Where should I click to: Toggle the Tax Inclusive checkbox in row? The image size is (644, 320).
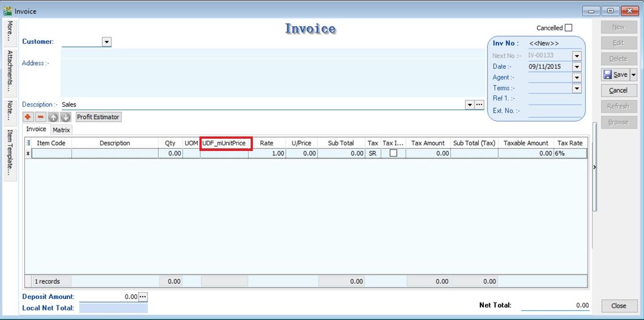click(393, 153)
